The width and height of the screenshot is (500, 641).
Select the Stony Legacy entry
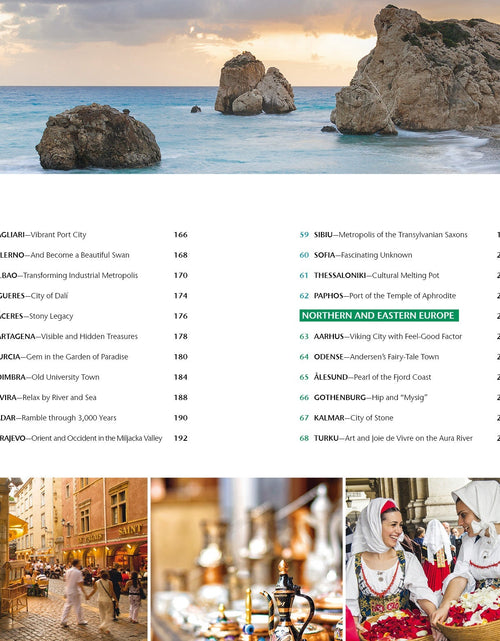coord(37,316)
